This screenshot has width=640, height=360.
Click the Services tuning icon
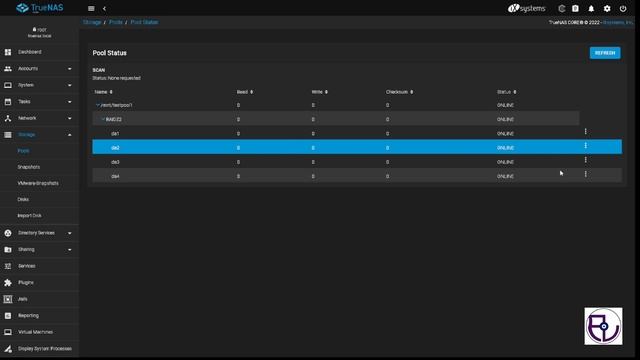point(8,266)
